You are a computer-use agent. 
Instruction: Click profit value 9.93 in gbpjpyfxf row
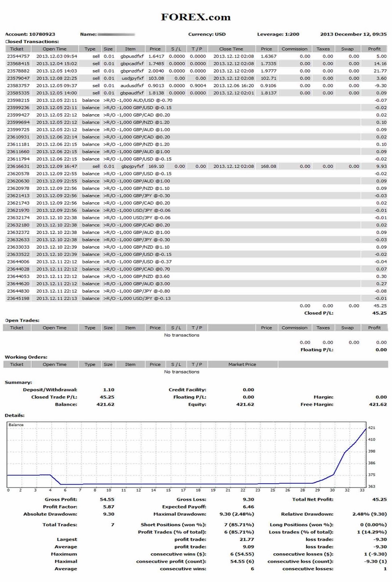coord(381,166)
